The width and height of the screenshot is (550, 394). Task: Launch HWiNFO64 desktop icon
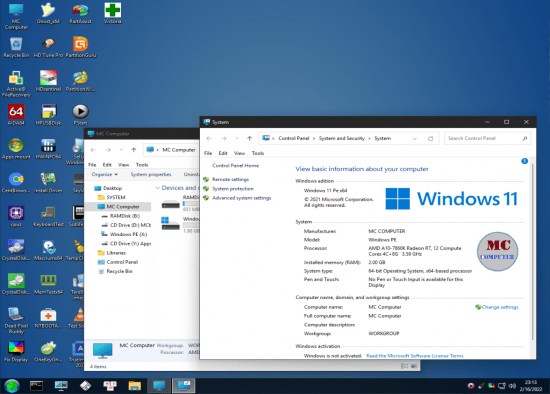point(48,149)
